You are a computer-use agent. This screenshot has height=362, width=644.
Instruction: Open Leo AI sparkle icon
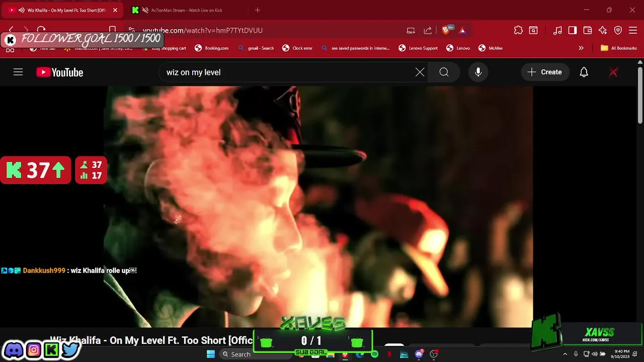603,30
